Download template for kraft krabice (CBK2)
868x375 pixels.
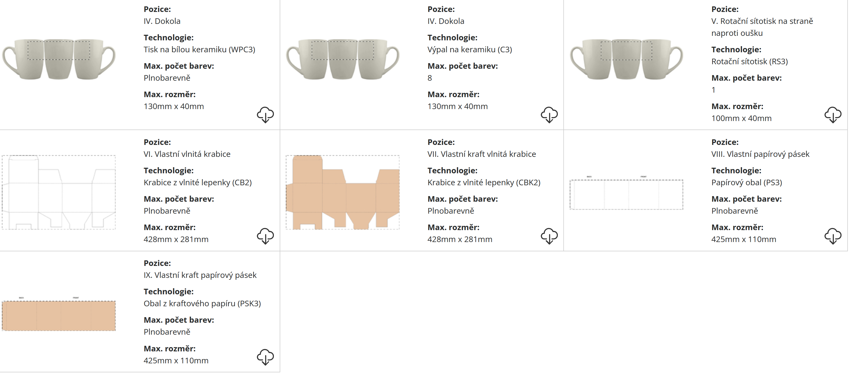(x=549, y=236)
